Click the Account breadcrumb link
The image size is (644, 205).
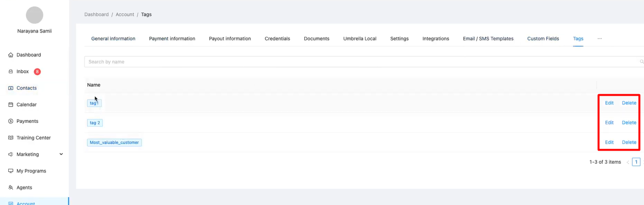point(125,15)
